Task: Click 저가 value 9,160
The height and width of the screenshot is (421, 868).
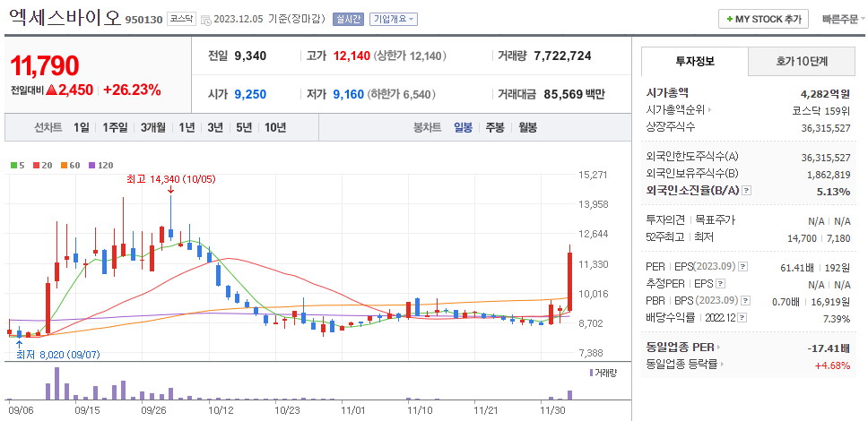Action: [348, 94]
